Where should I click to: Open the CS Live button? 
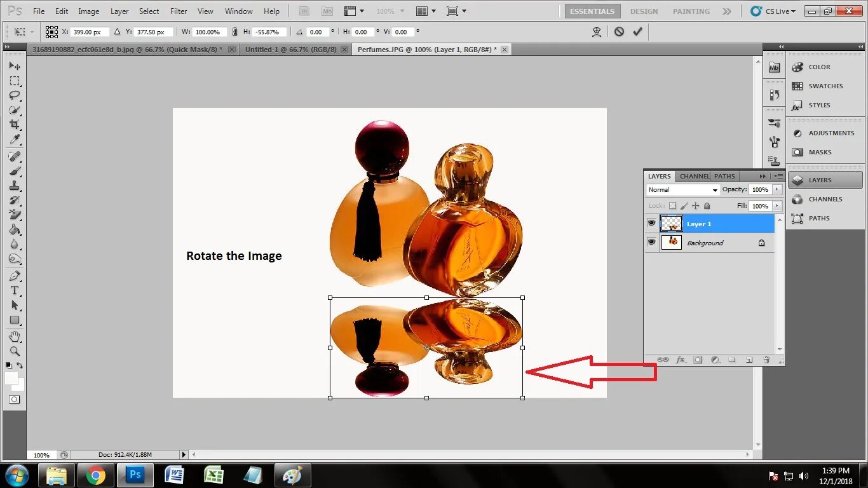[773, 11]
